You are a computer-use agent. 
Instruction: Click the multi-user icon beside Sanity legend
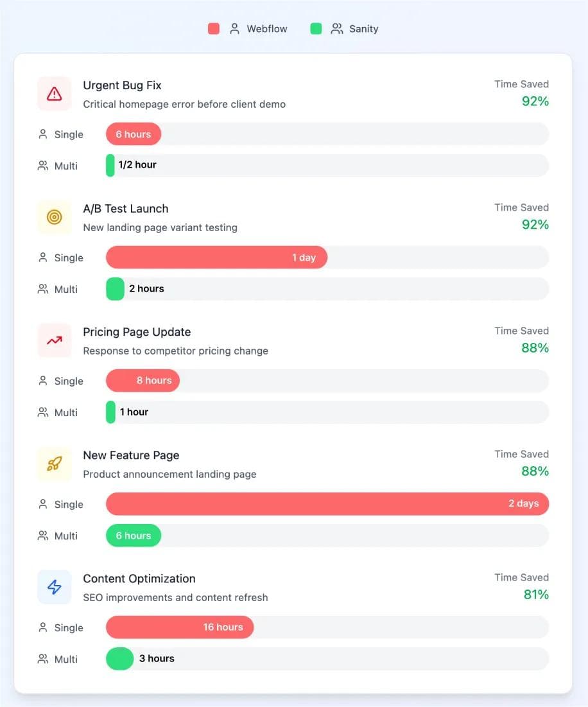pos(336,29)
